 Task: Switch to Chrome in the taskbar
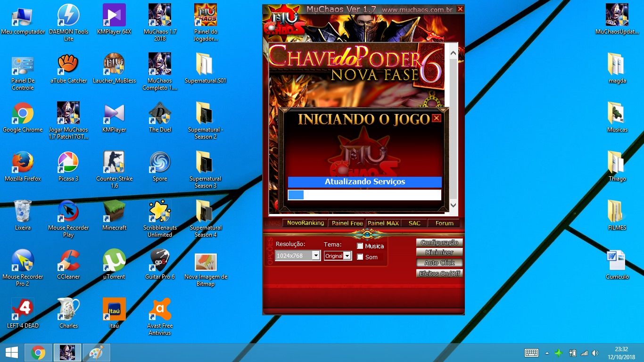coord(38,353)
